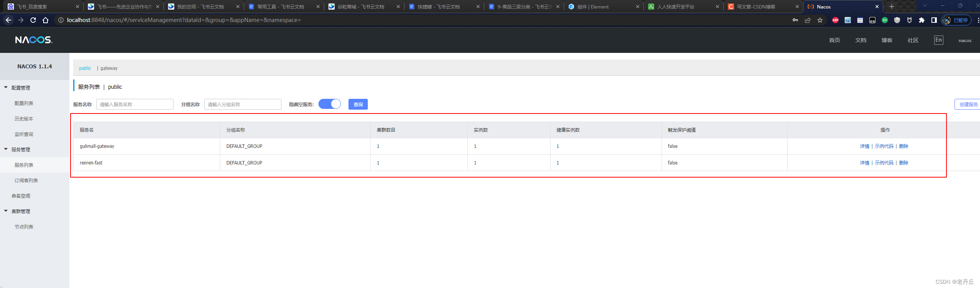Go back with the browser back arrow
This screenshot has width=980, height=288.
8,20
